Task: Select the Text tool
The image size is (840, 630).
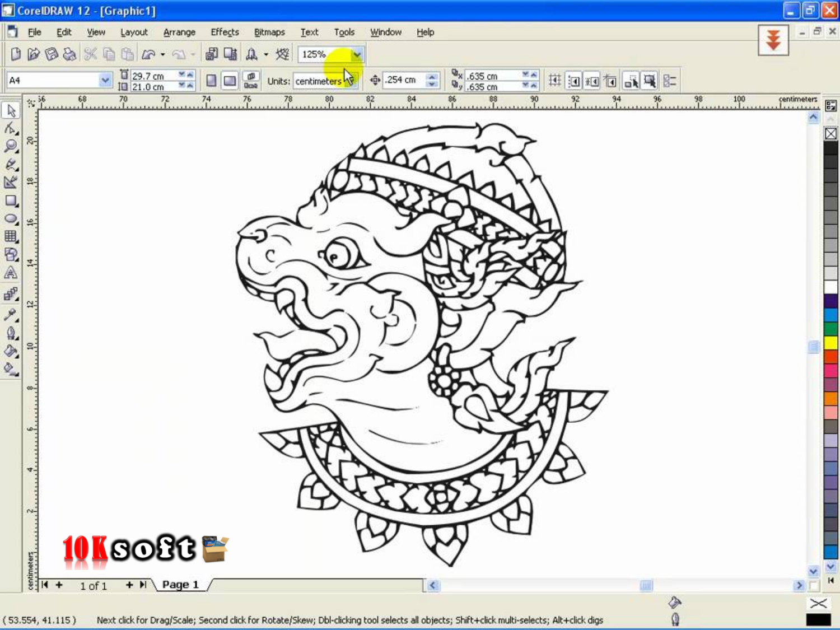Action: pos(11,273)
